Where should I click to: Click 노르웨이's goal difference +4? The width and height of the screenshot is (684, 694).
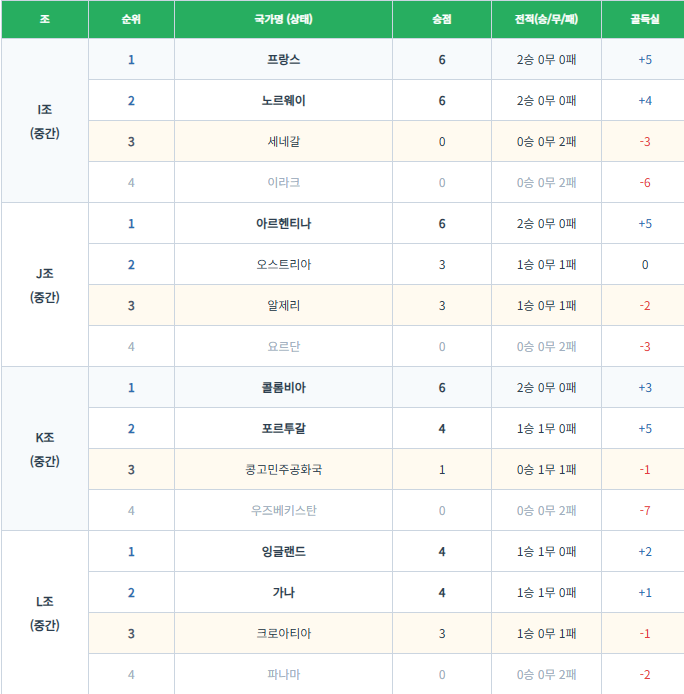[x=645, y=100]
